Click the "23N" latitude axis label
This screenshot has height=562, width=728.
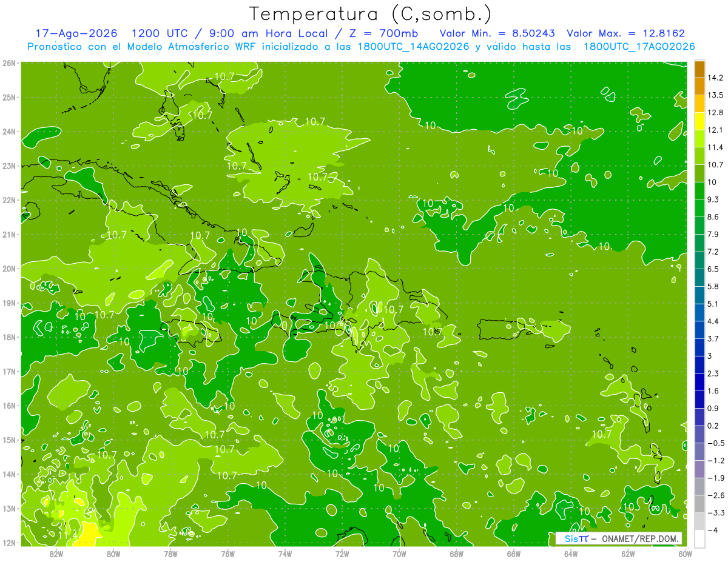click(x=9, y=166)
